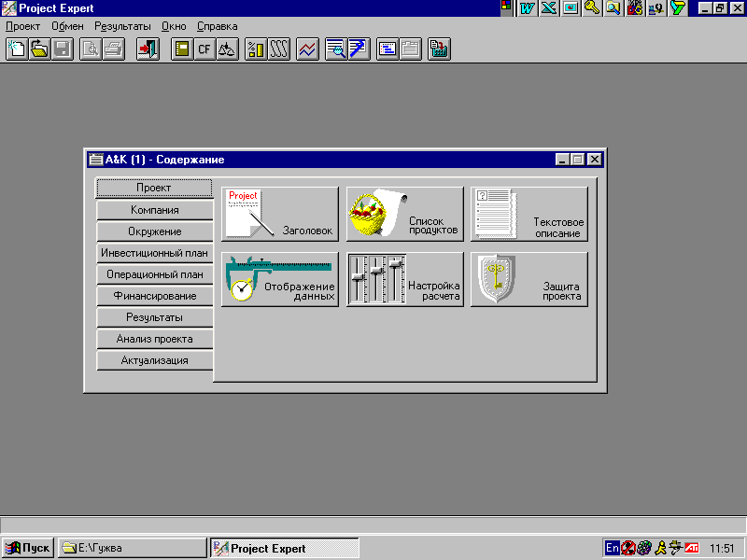Launch Excel from the Office shortcut bar
Viewport: 747px width, 560px height.
[x=549, y=8]
